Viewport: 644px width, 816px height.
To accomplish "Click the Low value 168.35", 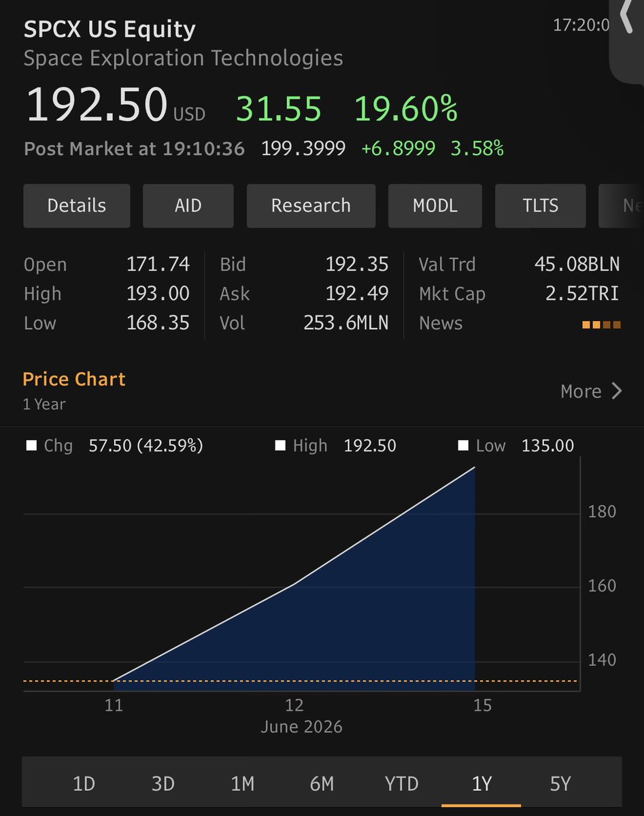I will tap(158, 323).
